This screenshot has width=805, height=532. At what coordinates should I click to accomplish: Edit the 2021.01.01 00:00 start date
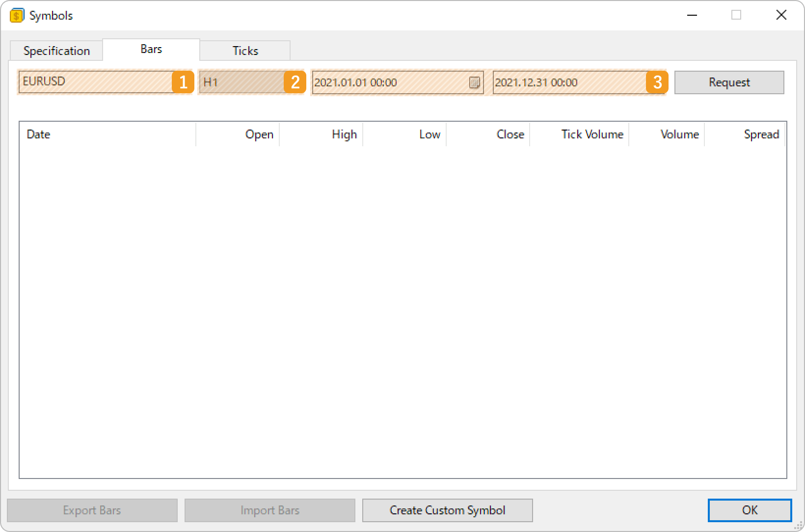398,82
